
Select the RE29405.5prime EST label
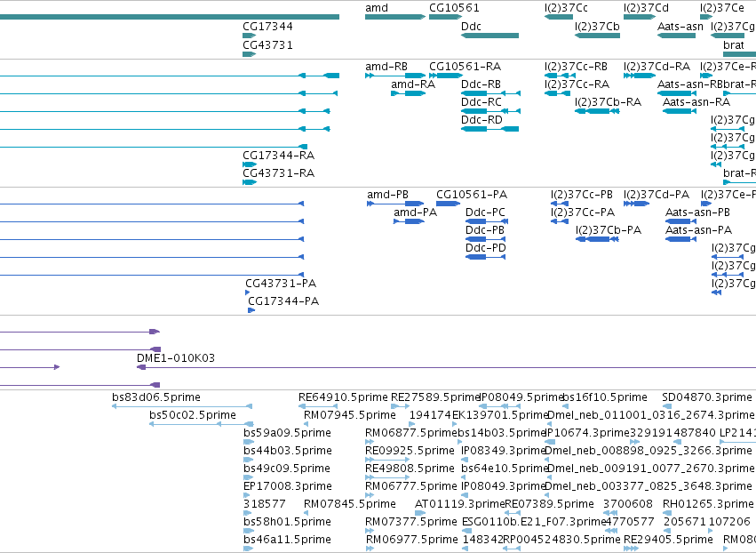point(668,540)
